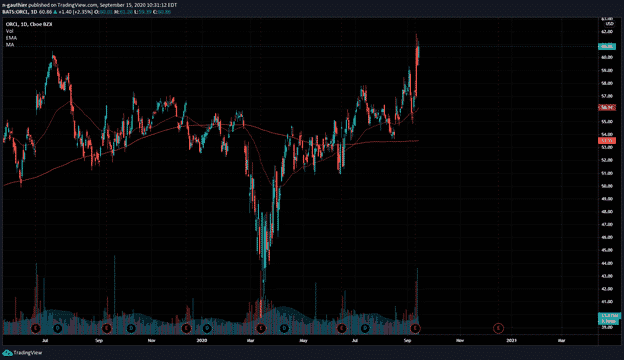
Task: Click the March 2020 earnings E marker
Action: tap(261, 328)
